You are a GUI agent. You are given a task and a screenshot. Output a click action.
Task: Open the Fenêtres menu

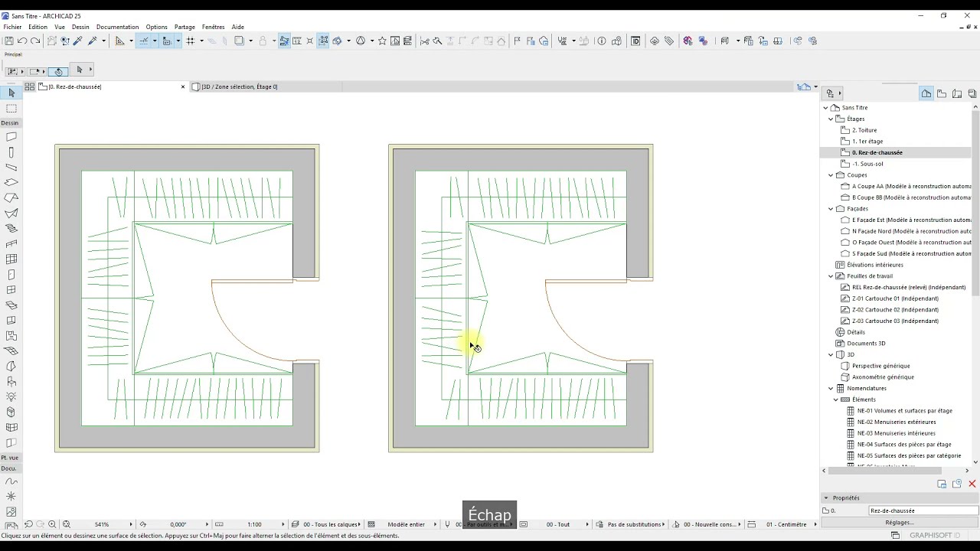[214, 27]
